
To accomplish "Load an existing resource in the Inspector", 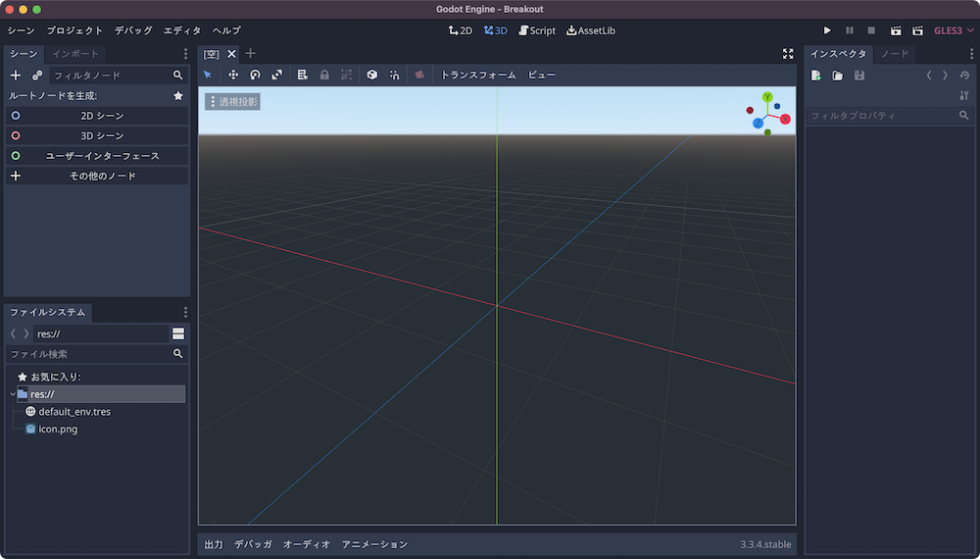I will click(x=838, y=76).
